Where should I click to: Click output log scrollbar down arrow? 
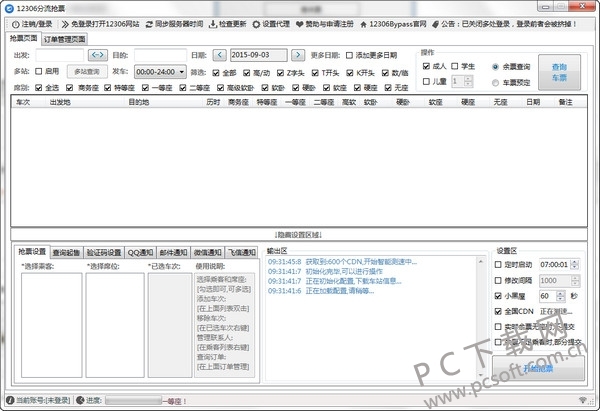click(x=481, y=375)
